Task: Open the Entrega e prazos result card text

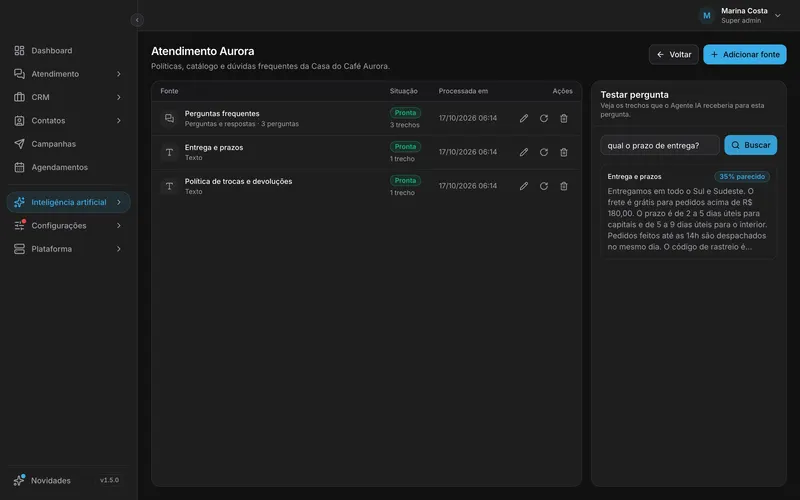Action: pos(688,219)
